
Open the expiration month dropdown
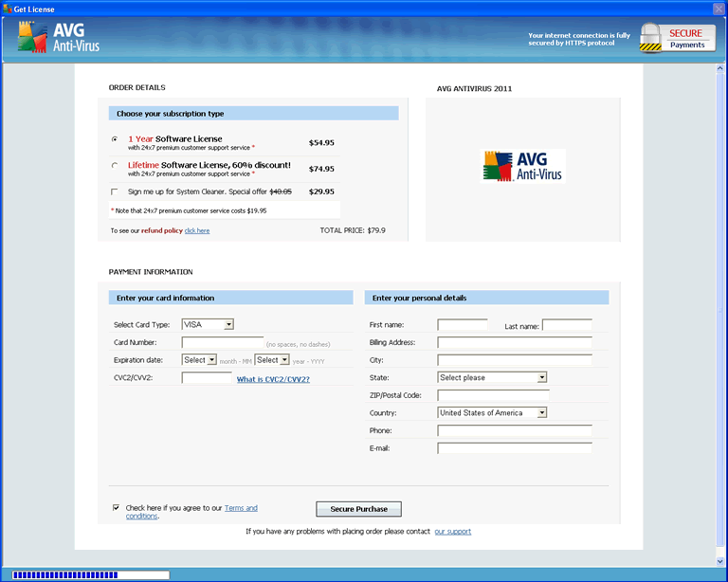[200, 360]
